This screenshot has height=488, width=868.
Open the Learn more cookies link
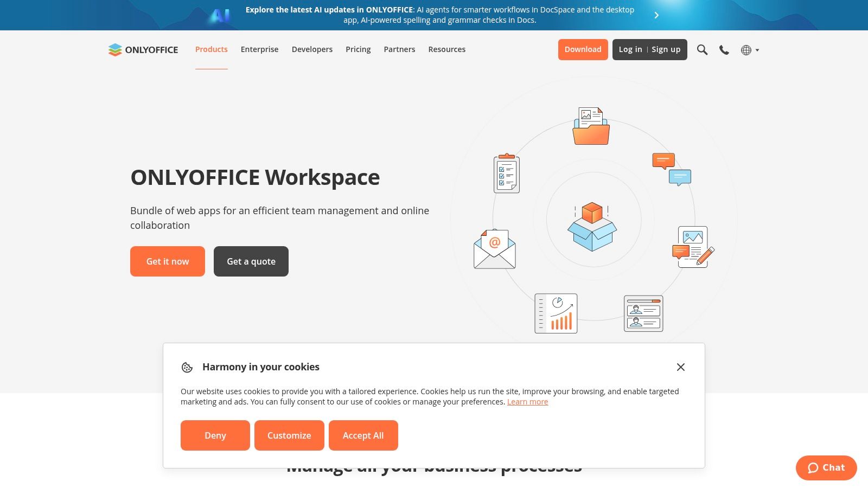click(527, 401)
